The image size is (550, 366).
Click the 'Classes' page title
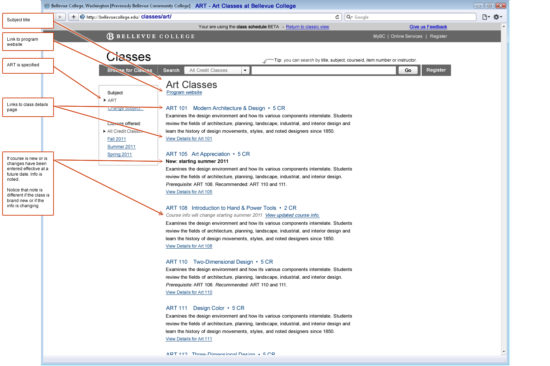(128, 57)
